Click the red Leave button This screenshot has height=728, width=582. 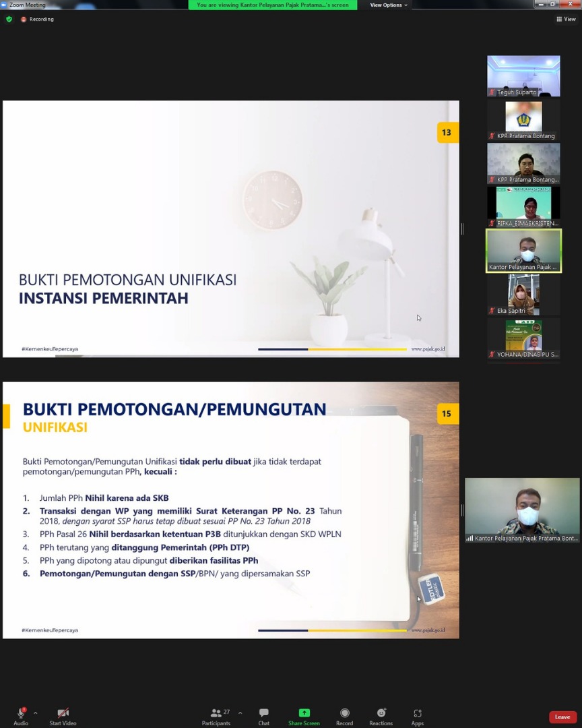click(562, 717)
